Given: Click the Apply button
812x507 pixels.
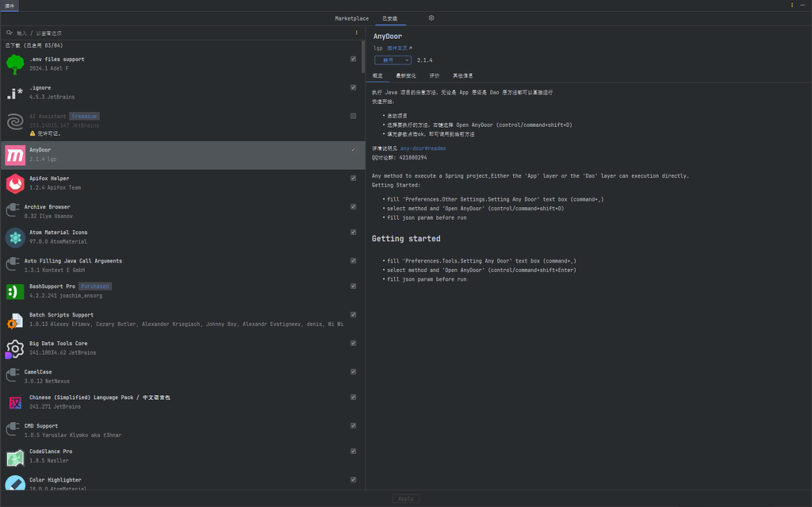Looking at the screenshot, I should point(406,499).
